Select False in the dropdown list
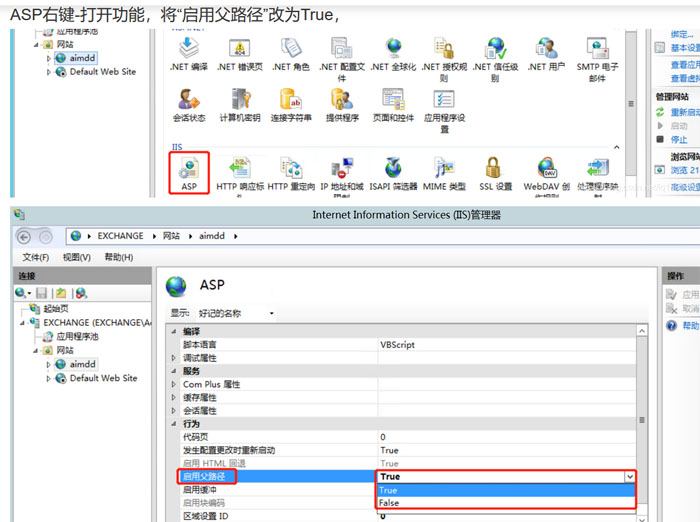The height and width of the screenshot is (522, 700). click(389, 503)
